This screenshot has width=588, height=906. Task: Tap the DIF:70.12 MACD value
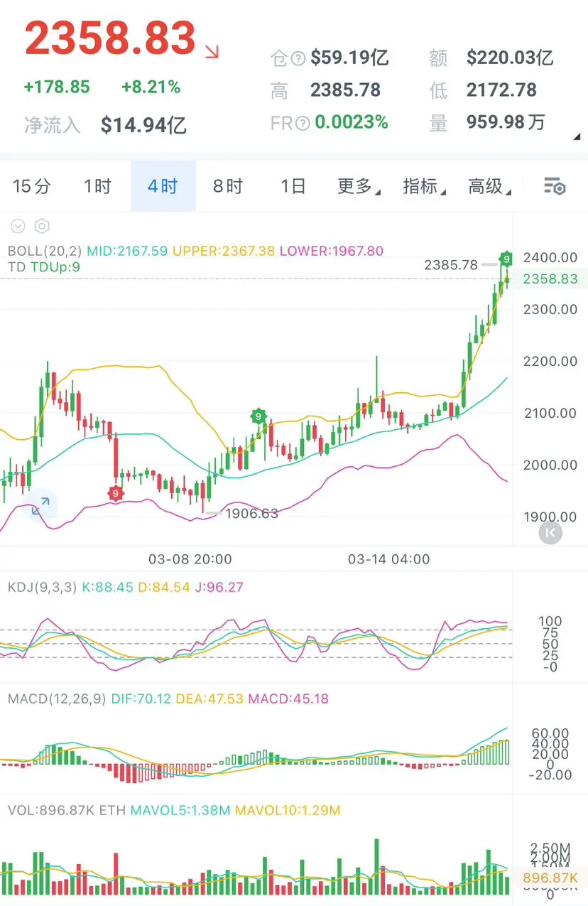pyautogui.click(x=141, y=699)
